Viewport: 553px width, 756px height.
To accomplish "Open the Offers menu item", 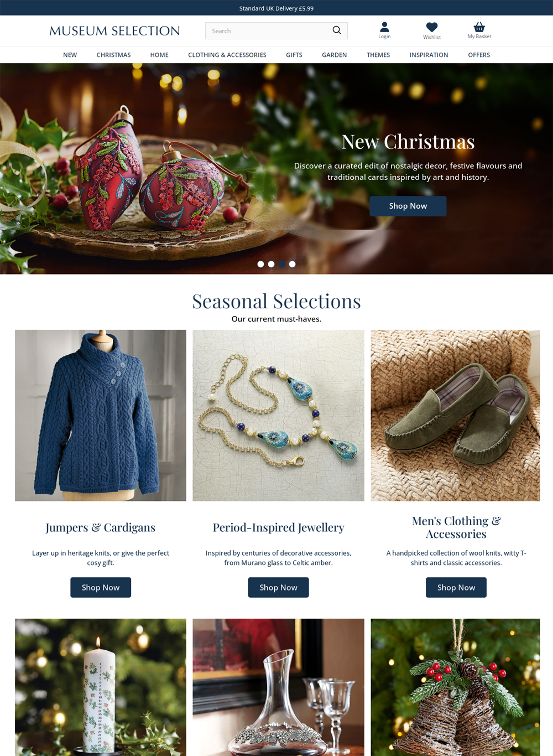I will click(479, 55).
